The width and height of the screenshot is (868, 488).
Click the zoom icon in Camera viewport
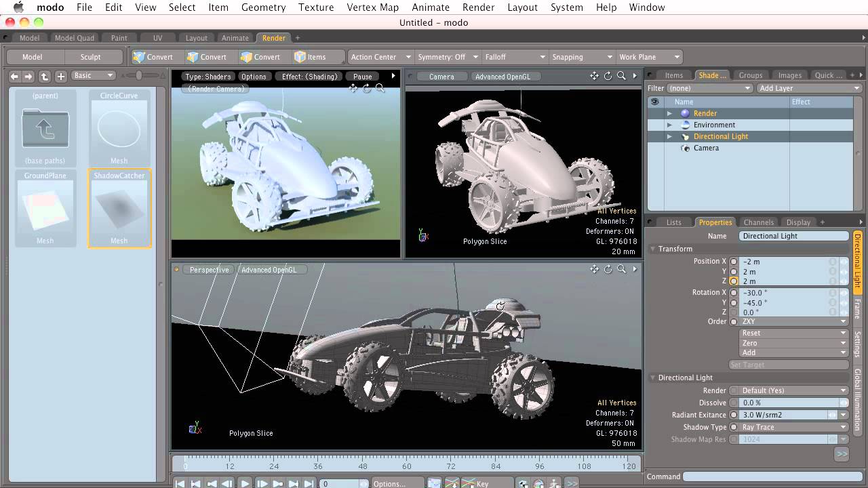point(621,76)
